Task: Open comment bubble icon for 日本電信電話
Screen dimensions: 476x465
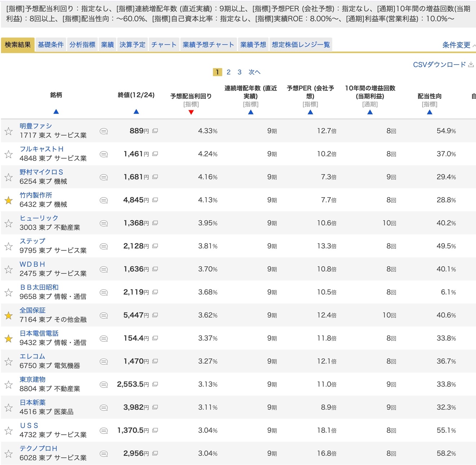Action: tap(104, 338)
